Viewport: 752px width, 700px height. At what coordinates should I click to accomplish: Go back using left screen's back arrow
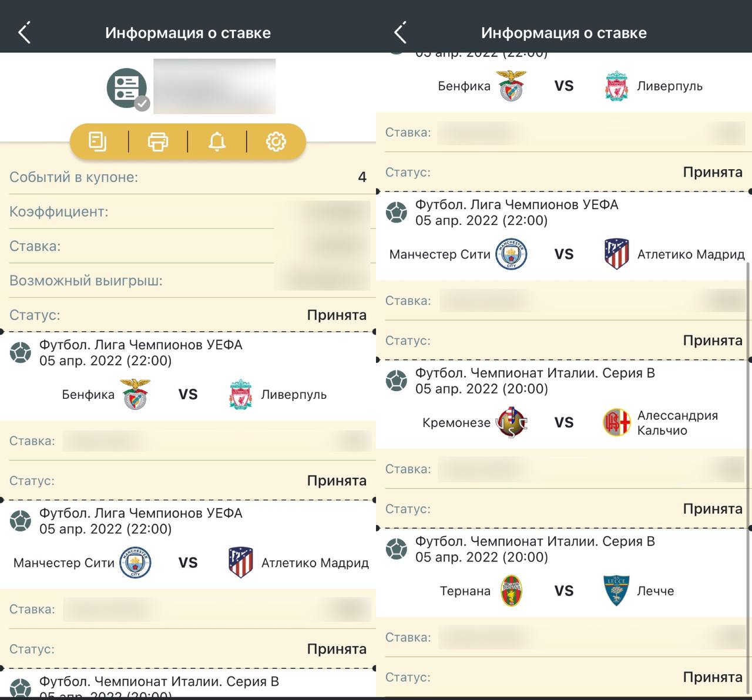[x=24, y=33]
